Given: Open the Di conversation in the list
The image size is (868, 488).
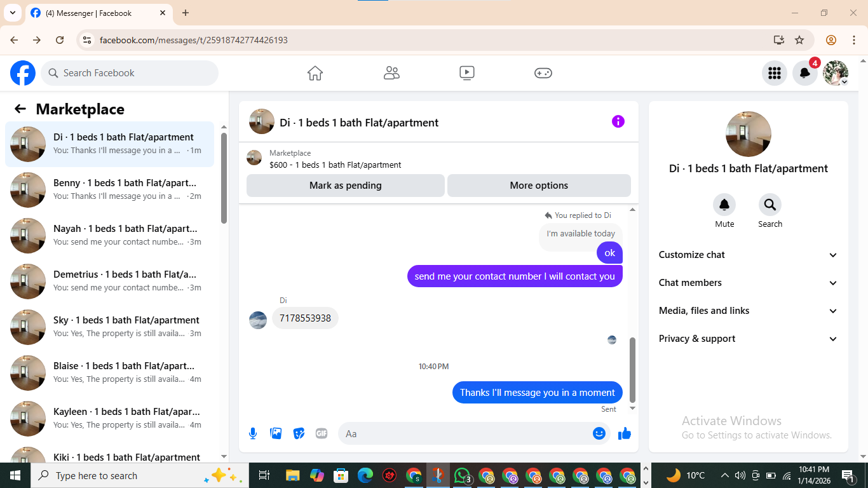Looking at the screenshot, I should pyautogui.click(x=110, y=144).
